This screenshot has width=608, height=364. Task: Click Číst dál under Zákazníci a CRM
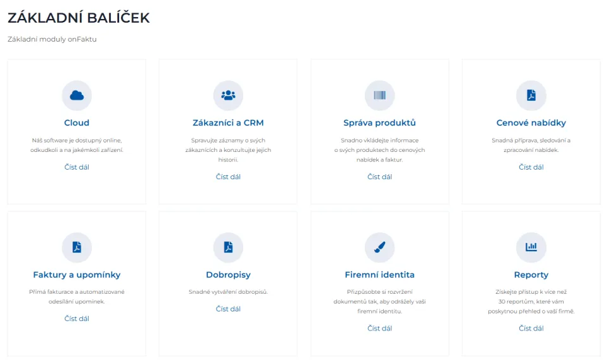pos(228,177)
